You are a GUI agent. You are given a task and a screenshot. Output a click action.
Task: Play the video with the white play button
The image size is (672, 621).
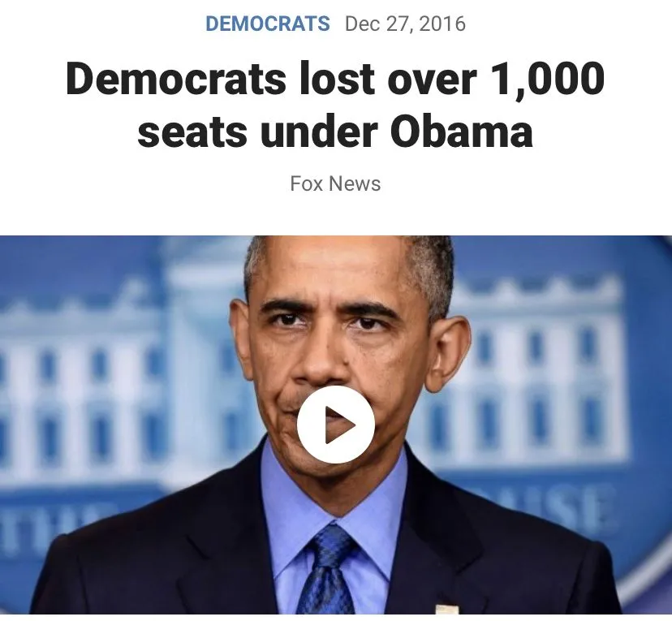click(335, 425)
